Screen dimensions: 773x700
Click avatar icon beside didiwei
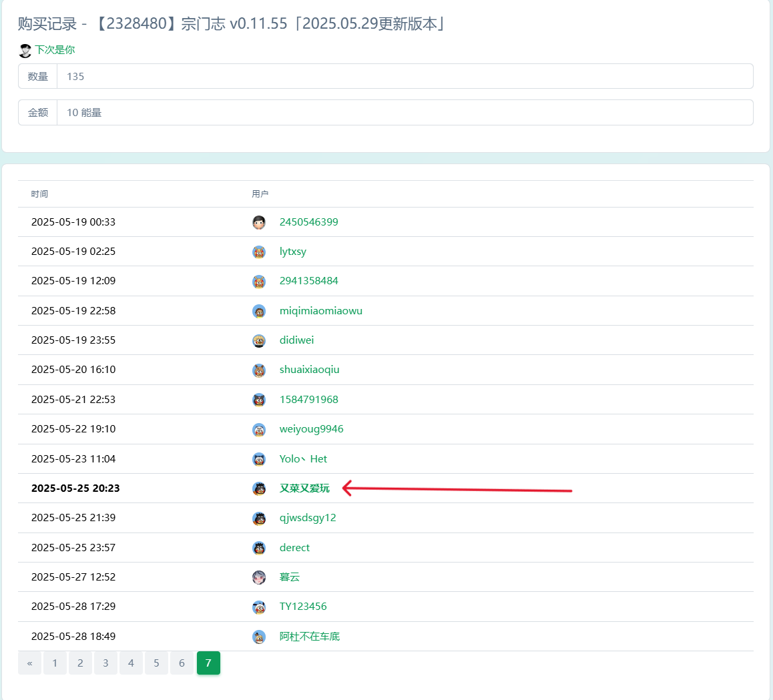(x=259, y=340)
